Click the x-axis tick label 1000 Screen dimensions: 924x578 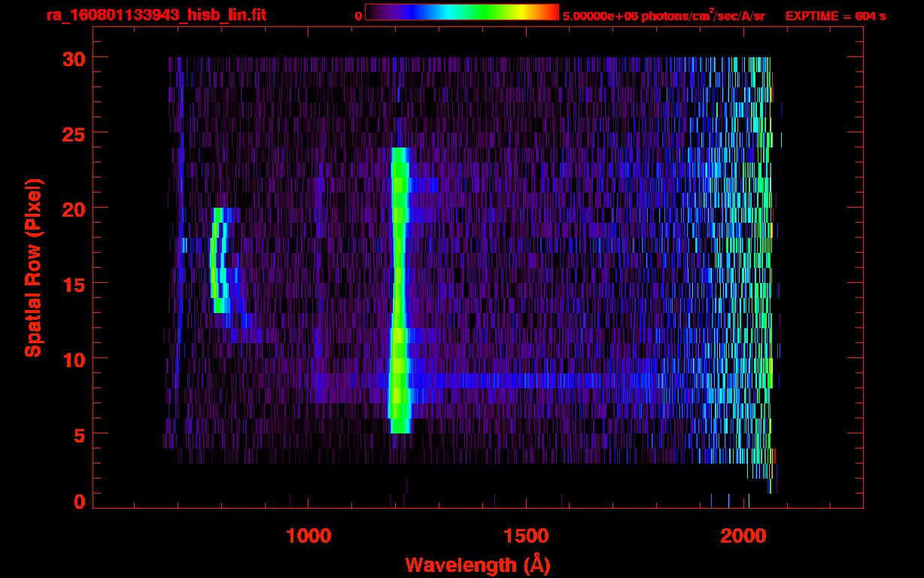(309, 536)
